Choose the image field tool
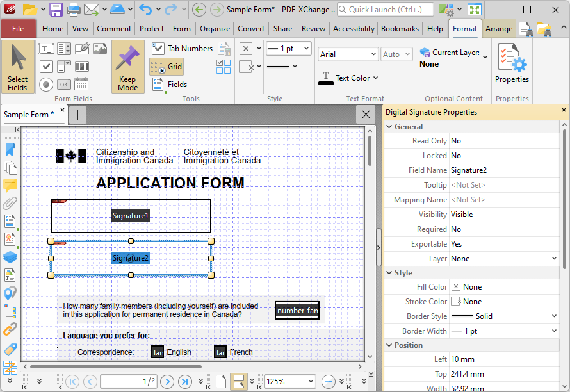The image size is (570, 392). pyautogui.click(x=100, y=49)
